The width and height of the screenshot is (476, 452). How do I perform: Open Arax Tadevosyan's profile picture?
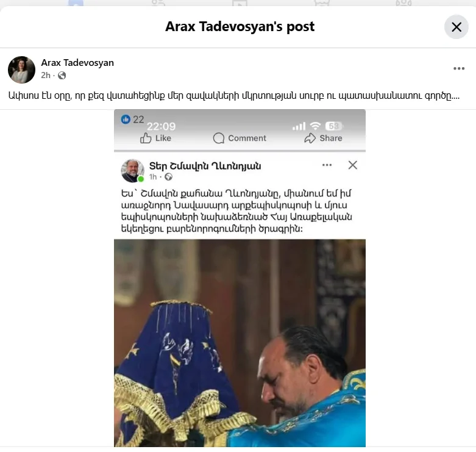click(x=21, y=70)
